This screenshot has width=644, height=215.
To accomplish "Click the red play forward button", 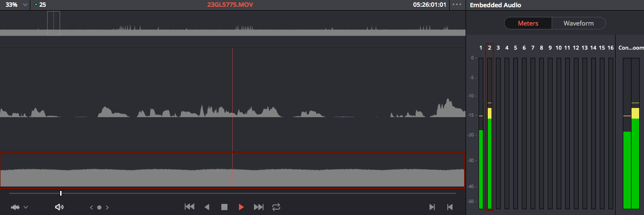I will point(241,207).
